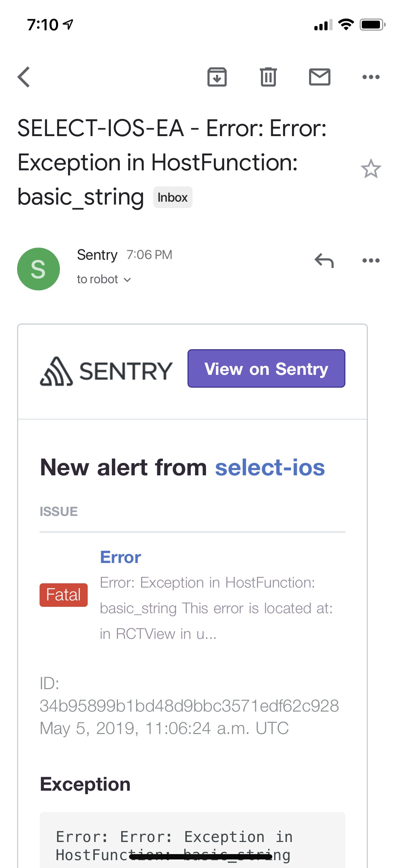Tap the Sentry sender name

[97, 255]
